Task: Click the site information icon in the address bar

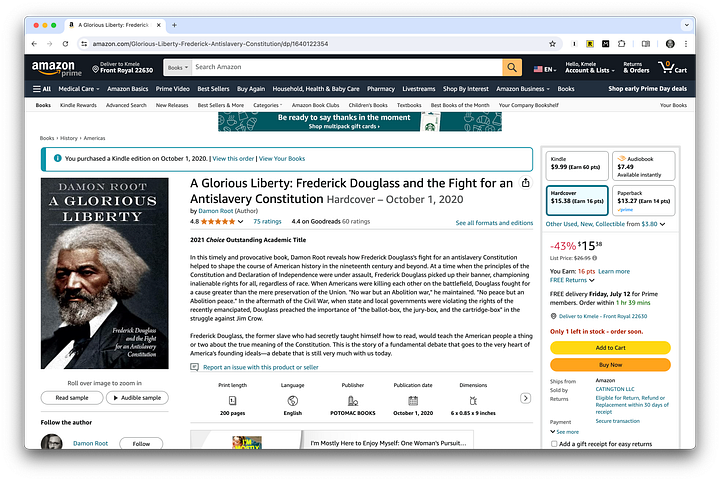Action: (x=84, y=44)
